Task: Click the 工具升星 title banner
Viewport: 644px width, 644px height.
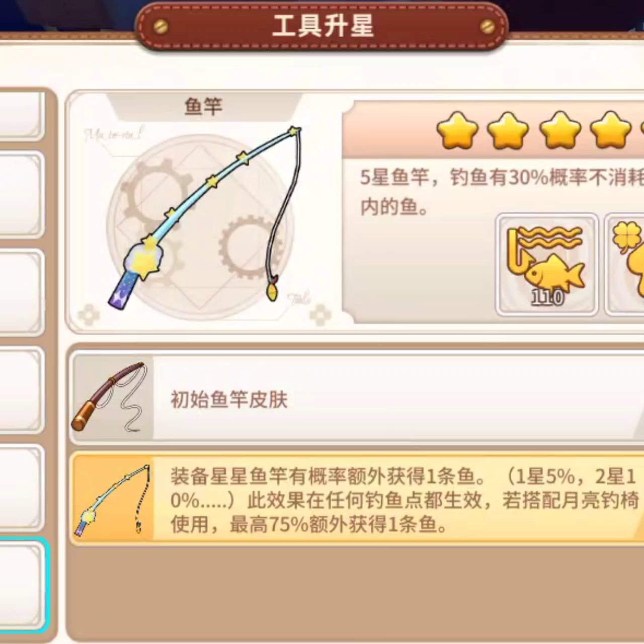Action: point(323,25)
